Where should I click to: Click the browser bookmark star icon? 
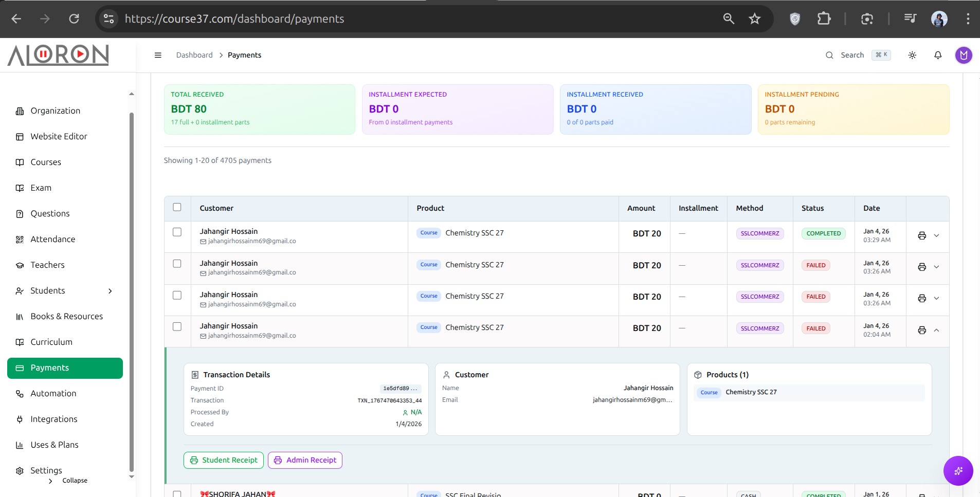coord(754,19)
